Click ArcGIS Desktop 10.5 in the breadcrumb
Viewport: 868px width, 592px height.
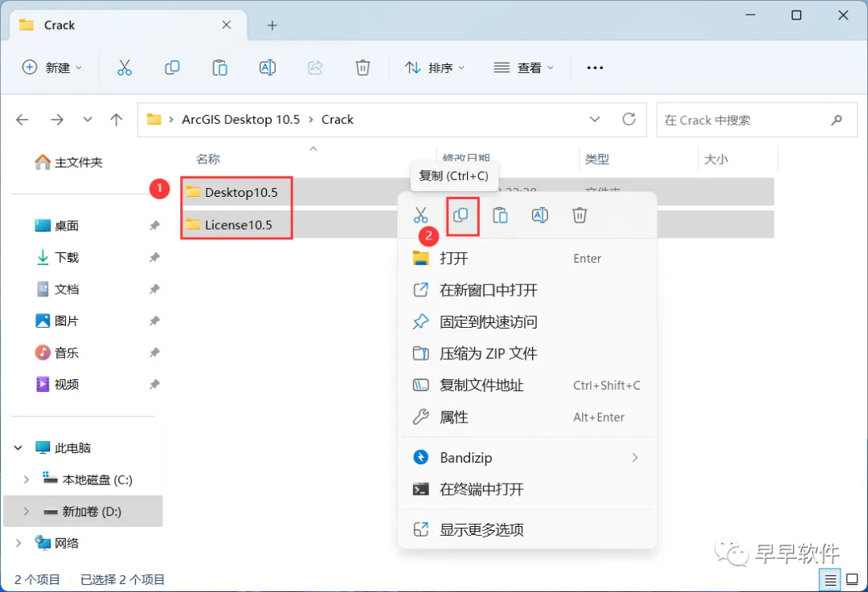tap(241, 120)
